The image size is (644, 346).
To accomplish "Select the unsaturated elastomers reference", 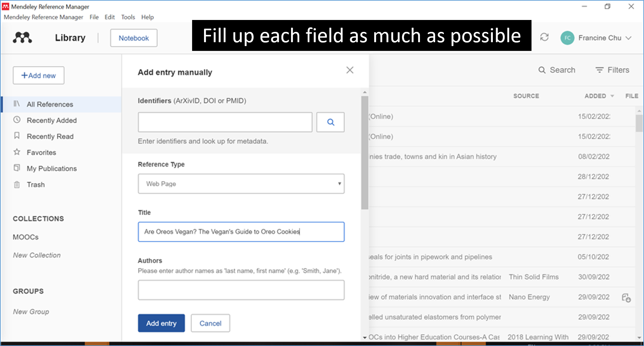I will tap(502, 317).
